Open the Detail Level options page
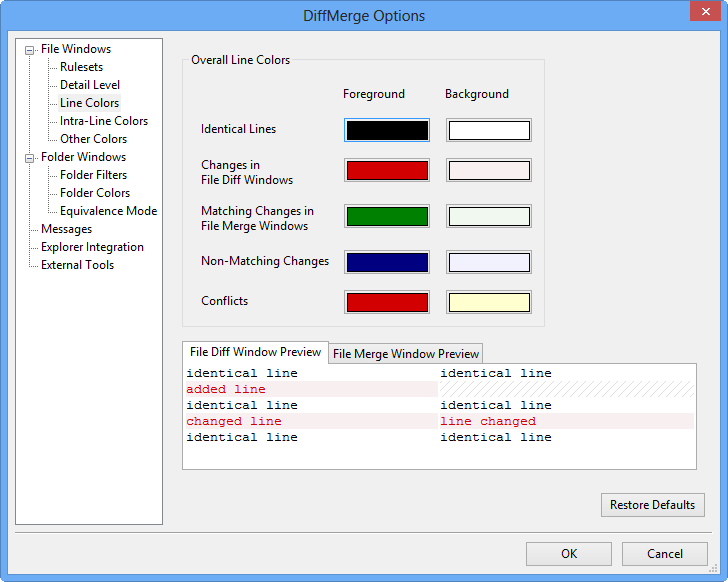The width and height of the screenshot is (728, 582). click(x=90, y=85)
